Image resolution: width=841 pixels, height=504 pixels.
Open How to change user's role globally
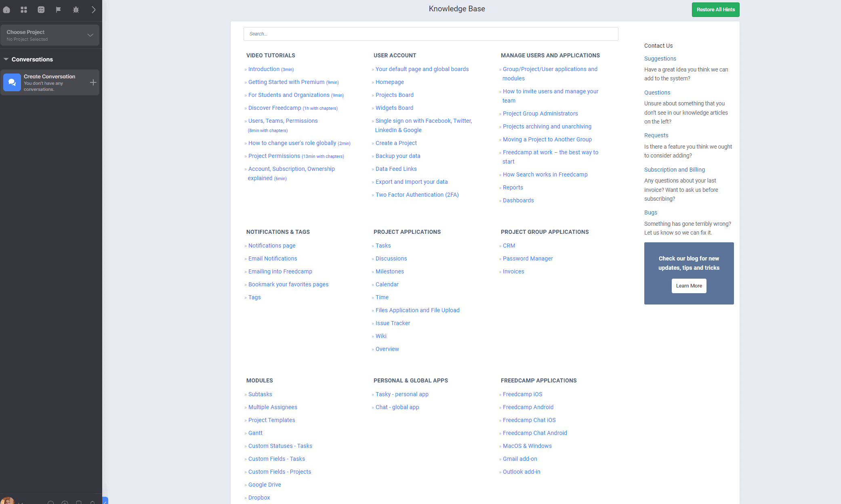coord(299,143)
